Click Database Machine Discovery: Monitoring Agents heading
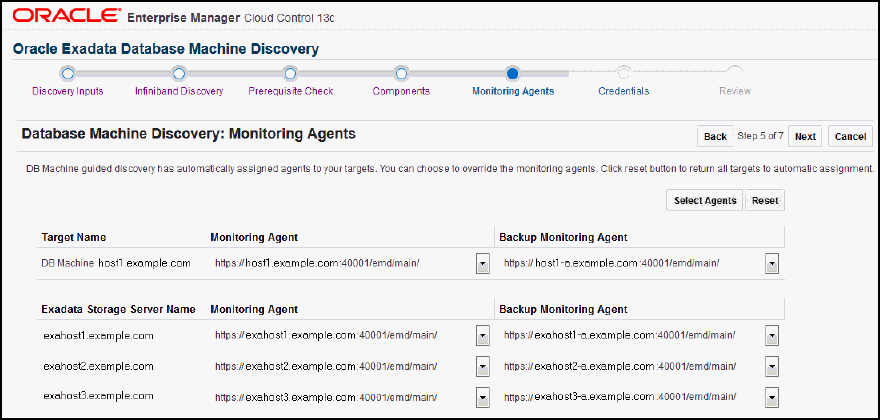The height and width of the screenshot is (420, 880). click(189, 134)
